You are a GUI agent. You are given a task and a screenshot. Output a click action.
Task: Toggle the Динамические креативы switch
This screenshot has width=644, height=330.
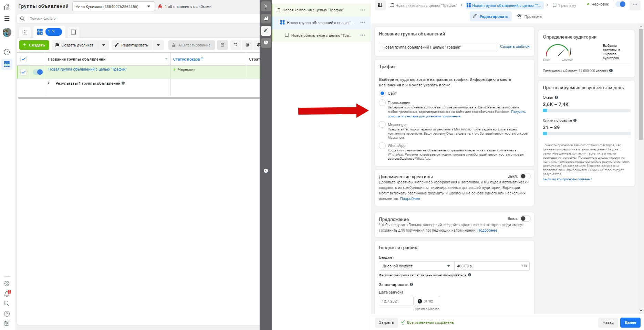click(x=525, y=176)
